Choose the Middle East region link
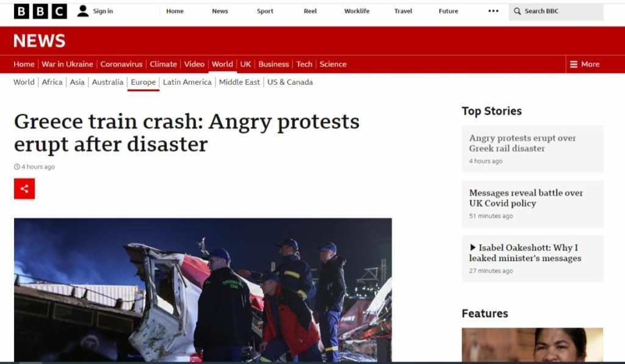The image size is (625, 364). point(239,82)
